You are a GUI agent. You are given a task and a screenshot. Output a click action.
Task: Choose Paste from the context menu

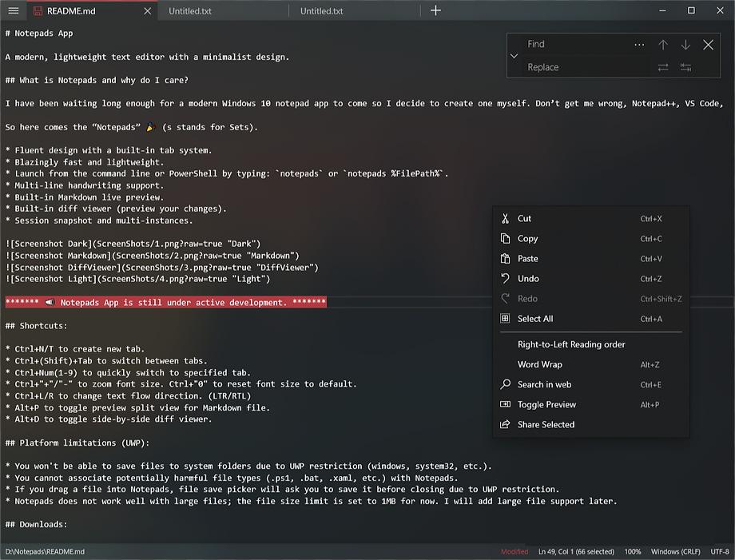[x=505, y=258]
